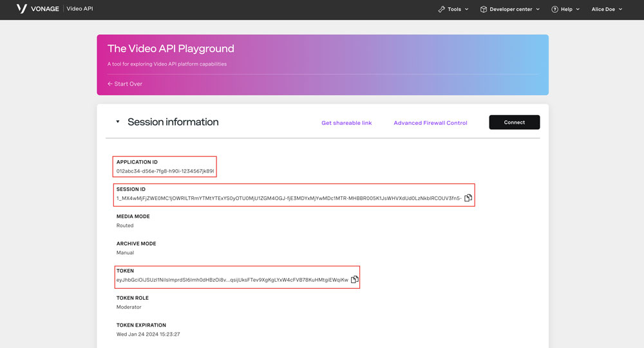Select the Session ID string starting 1_MX4w
The height and width of the screenshot is (348, 644).
[289, 198]
